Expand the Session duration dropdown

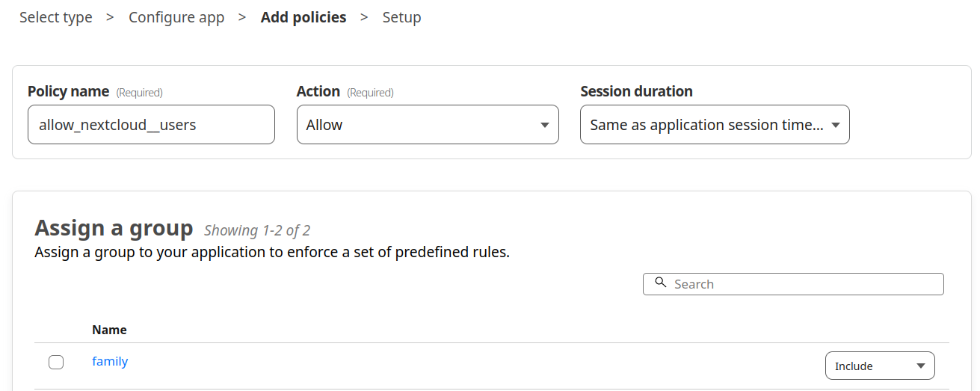pyautogui.click(x=715, y=124)
